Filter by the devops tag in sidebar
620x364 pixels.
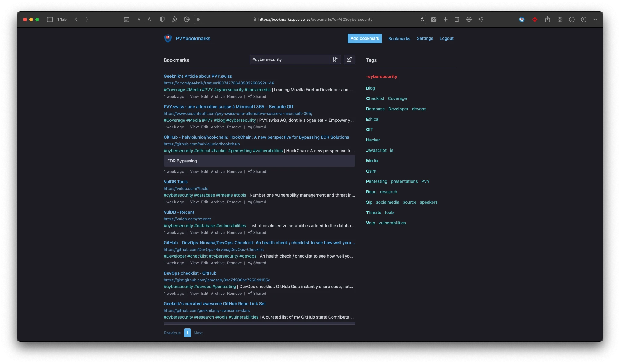coord(419,109)
